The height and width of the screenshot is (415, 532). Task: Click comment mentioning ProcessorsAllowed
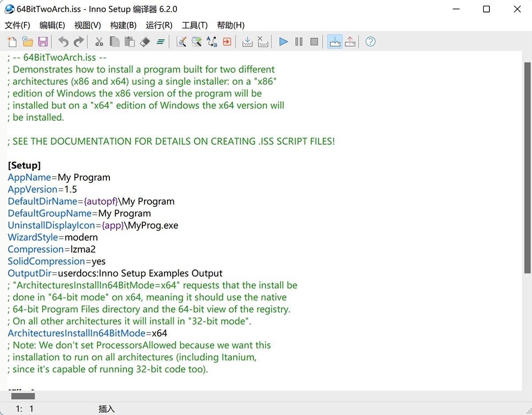click(x=139, y=345)
